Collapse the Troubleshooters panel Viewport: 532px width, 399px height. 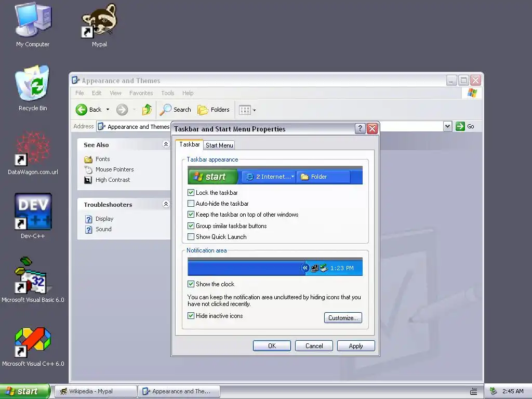[x=166, y=204]
